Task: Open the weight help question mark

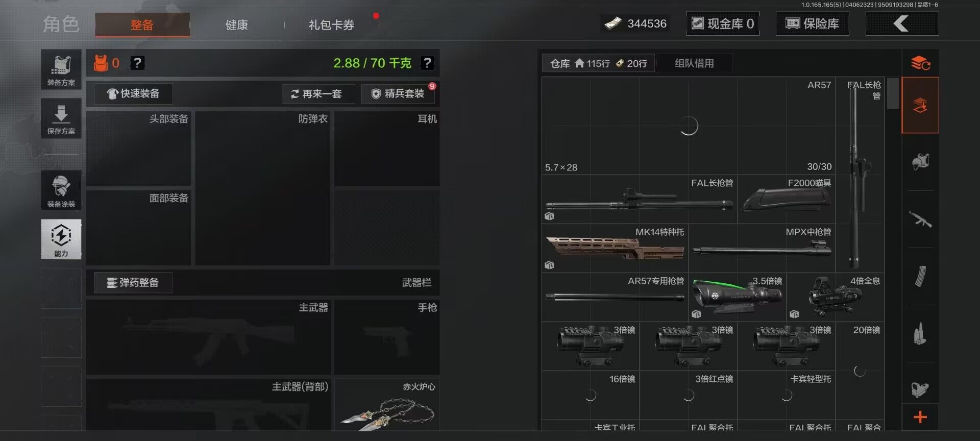Action: click(427, 63)
